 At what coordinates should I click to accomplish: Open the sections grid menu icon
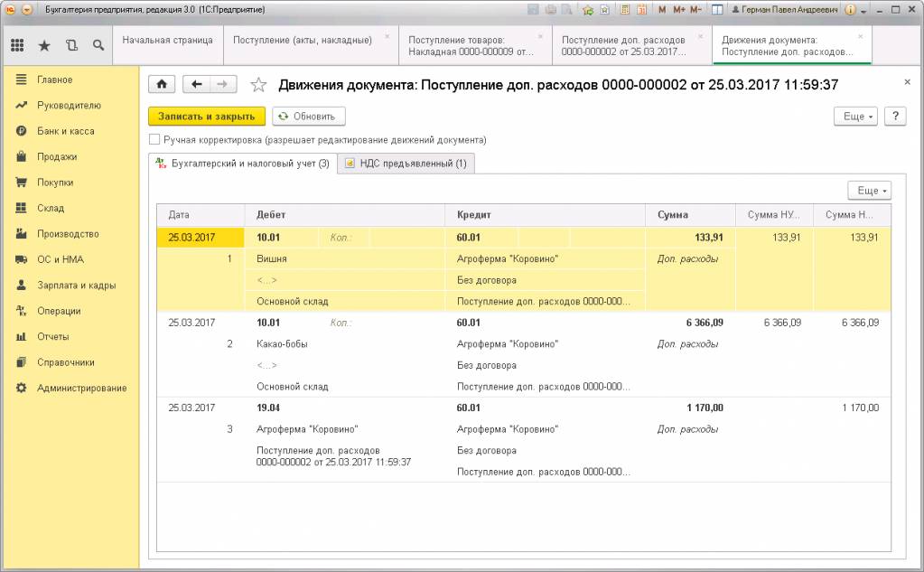click(x=18, y=45)
